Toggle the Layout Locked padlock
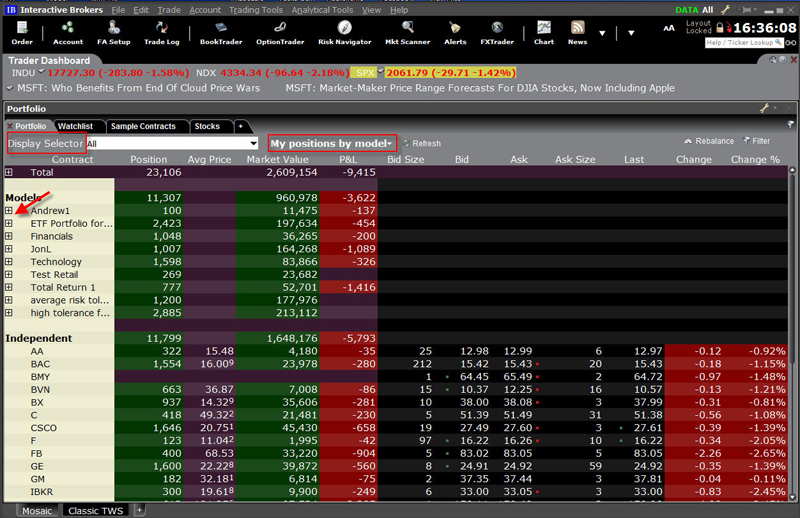Screen dimensions: 800x518 (x=719, y=28)
